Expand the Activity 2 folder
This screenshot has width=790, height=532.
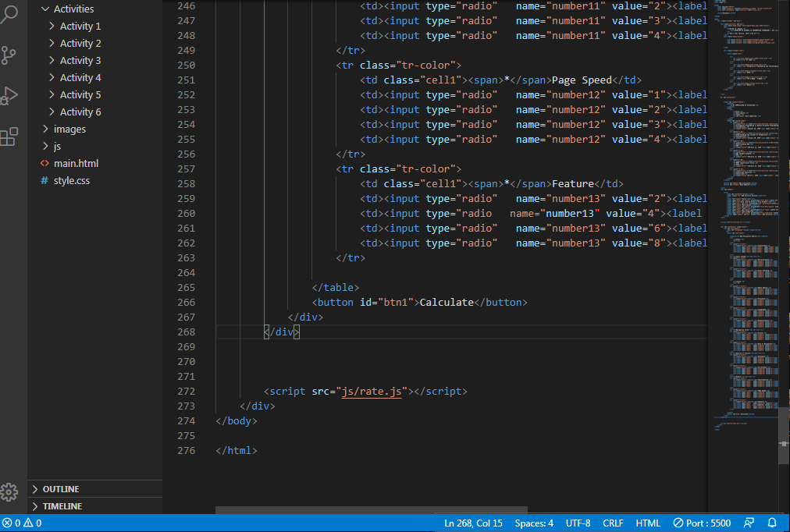pos(52,43)
